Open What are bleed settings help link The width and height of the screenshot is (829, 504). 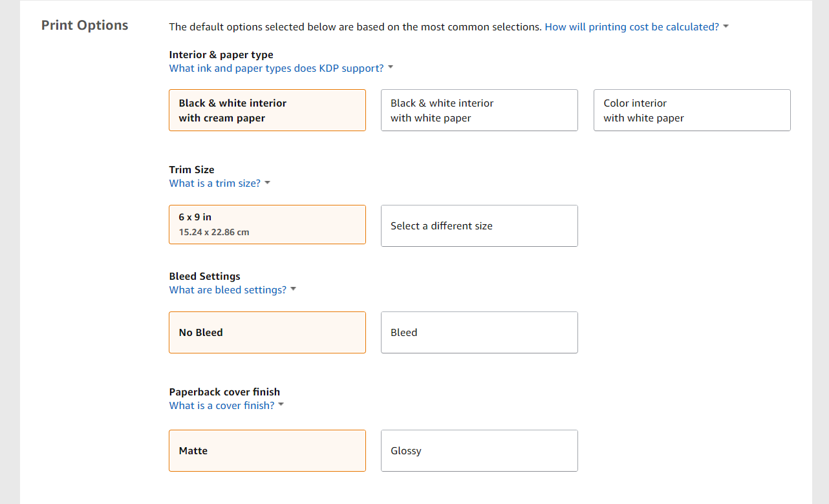[x=228, y=290]
